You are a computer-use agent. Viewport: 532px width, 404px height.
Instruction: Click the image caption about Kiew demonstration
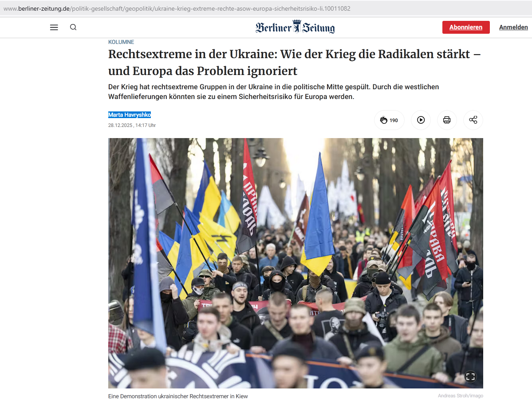tap(178, 396)
